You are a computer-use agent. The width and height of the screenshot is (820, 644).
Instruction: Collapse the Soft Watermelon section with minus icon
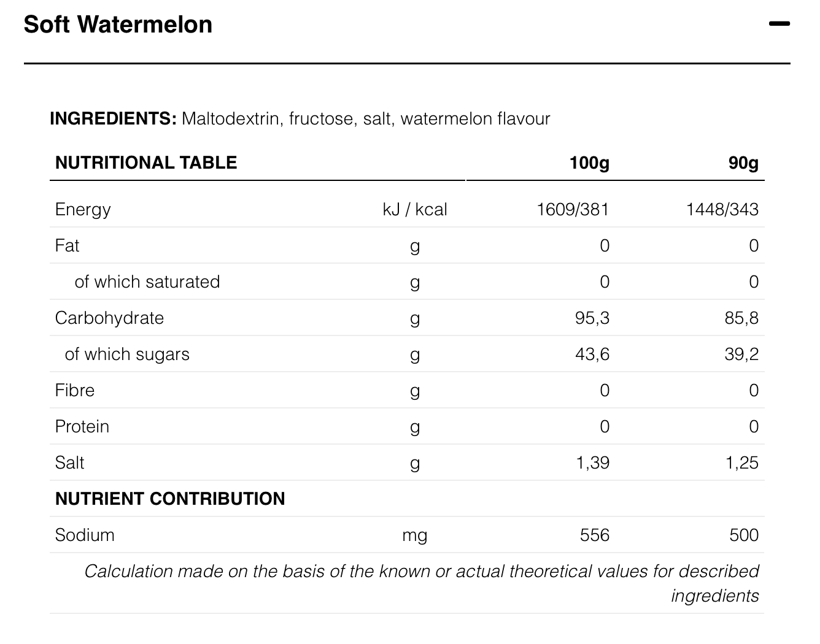779,25
